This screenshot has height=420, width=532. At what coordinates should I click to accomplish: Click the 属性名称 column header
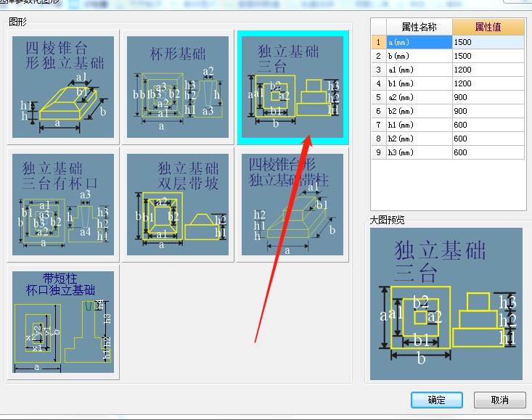point(420,27)
